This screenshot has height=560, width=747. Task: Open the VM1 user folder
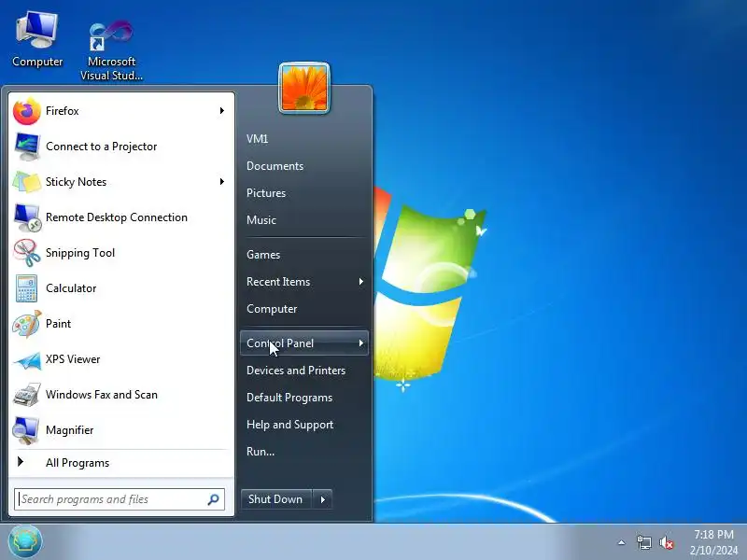point(258,139)
